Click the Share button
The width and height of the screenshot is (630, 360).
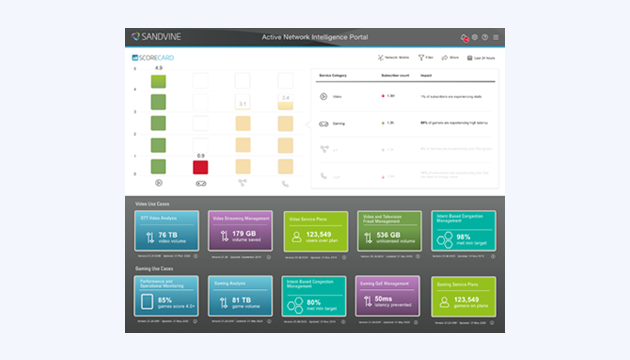pyautogui.click(x=450, y=58)
